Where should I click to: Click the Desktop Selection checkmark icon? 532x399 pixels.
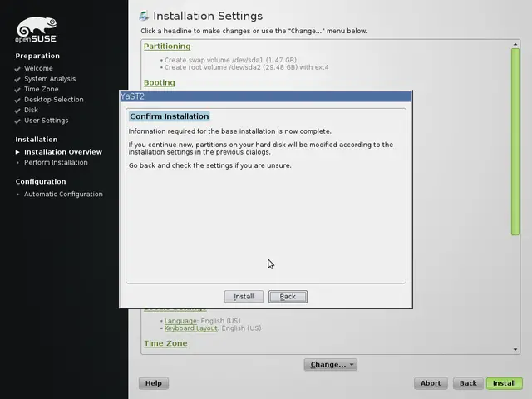[x=17, y=101]
